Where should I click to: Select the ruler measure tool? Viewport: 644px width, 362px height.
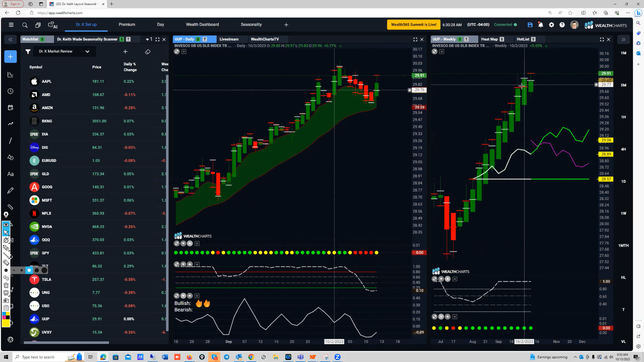10,207
